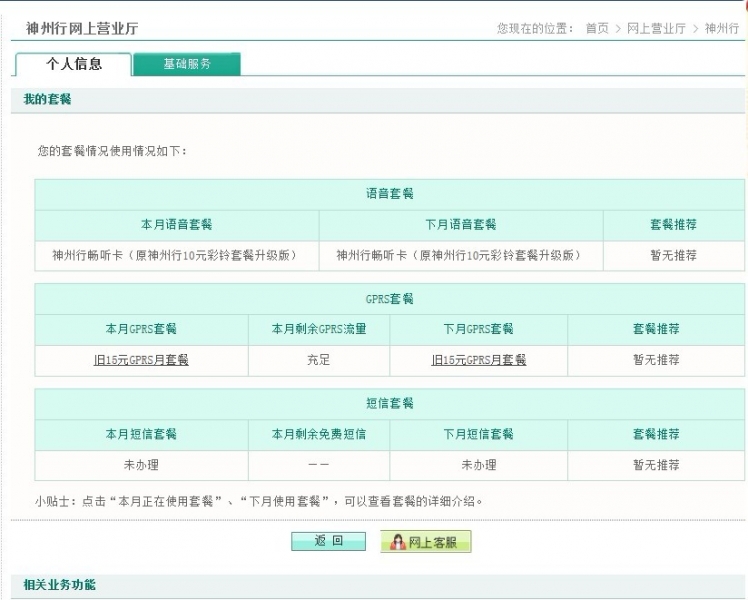
Task: Select 神州行 in the breadcrumb path
Action: tap(721, 28)
